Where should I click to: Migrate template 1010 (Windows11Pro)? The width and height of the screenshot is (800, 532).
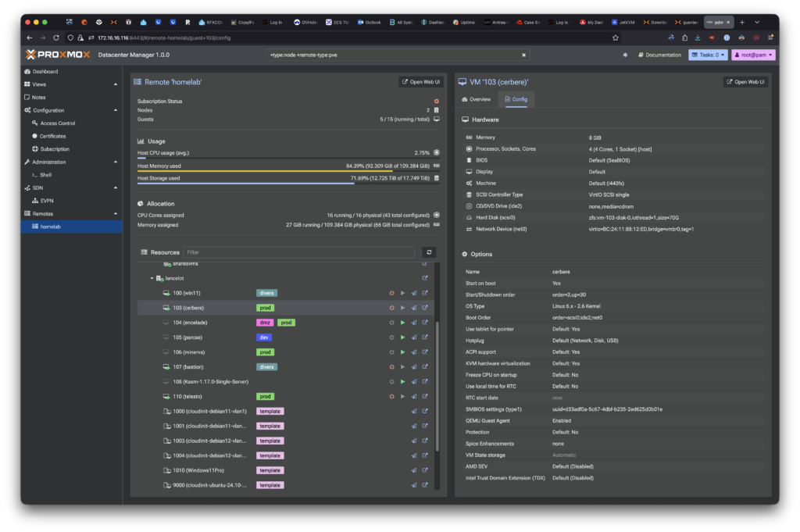pyautogui.click(x=414, y=470)
